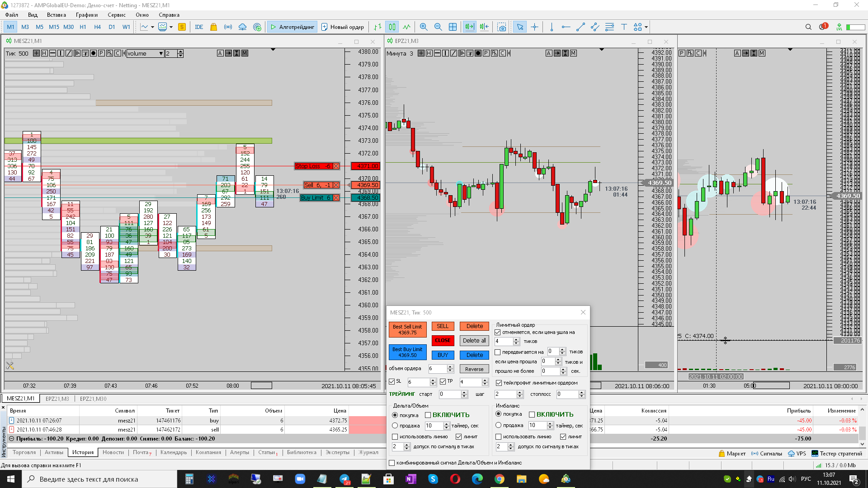Open the volume dropdown on MESZ21 chart
This screenshot has height=488, width=868.
[161, 53]
